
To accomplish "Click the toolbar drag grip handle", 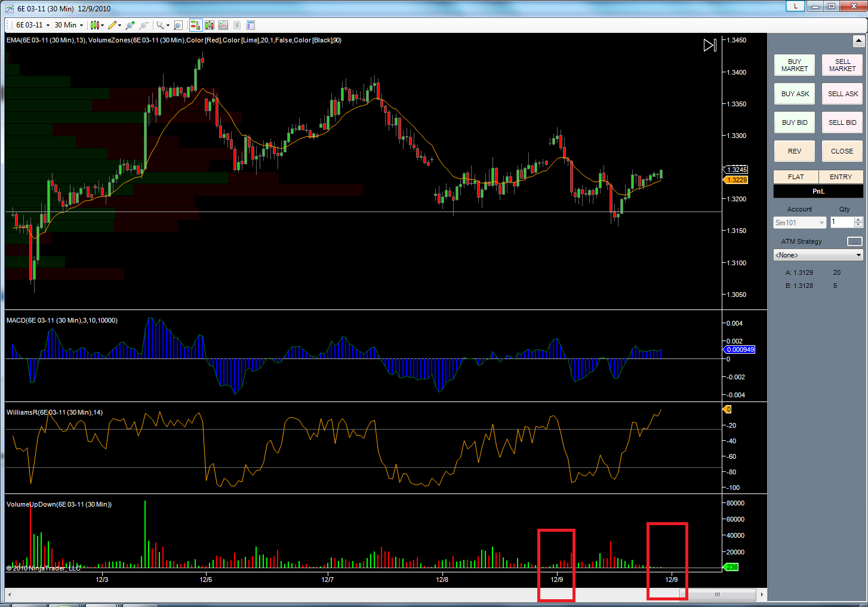I will [8, 25].
